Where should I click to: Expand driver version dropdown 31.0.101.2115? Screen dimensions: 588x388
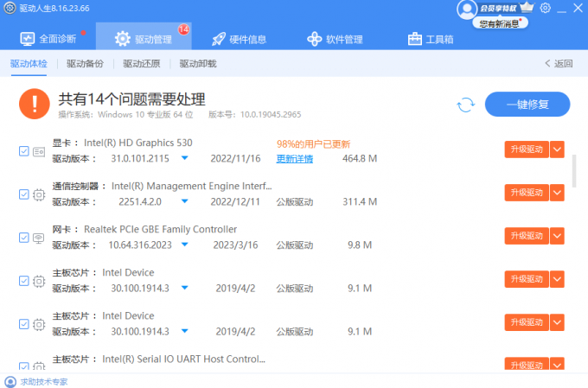pyautogui.click(x=184, y=158)
